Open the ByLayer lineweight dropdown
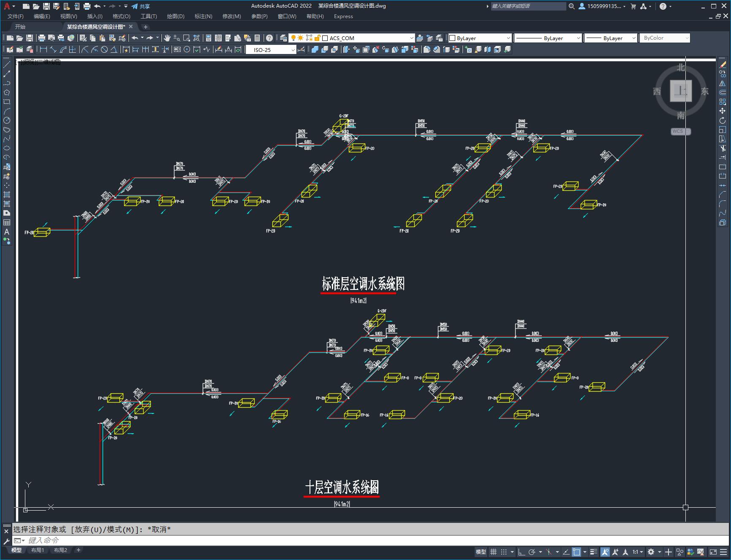This screenshot has width=731, height=560. pyautogui.click(x=611, y=38)
